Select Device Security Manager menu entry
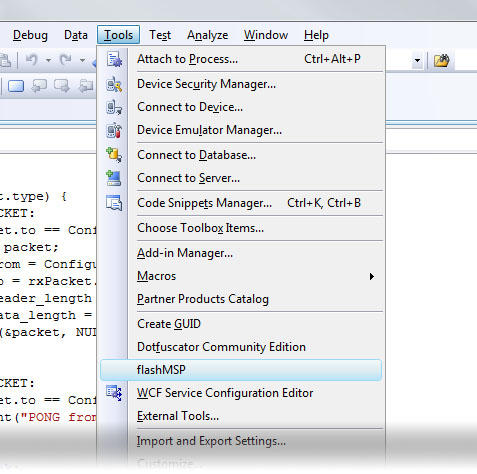Viewport: 477px width, 474px height. (x=241, y=84)
